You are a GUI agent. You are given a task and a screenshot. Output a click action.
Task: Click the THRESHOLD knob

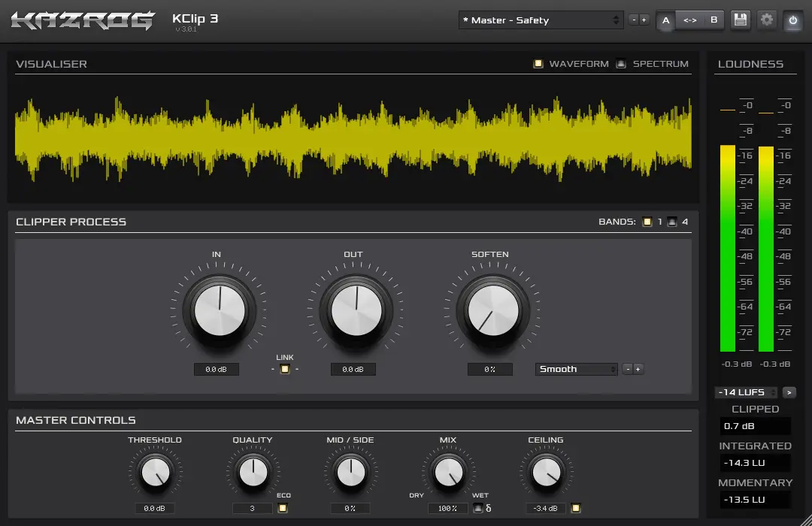tap(156, 472)
